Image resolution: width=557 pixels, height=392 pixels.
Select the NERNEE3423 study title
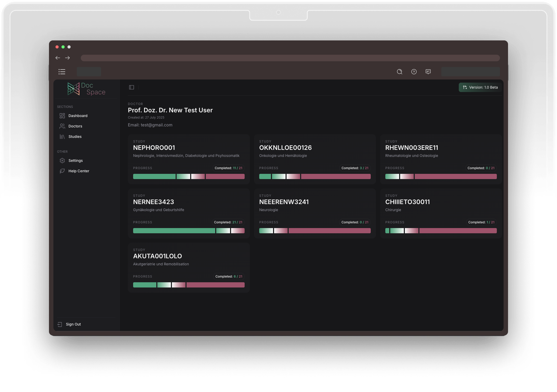point(153,202)
